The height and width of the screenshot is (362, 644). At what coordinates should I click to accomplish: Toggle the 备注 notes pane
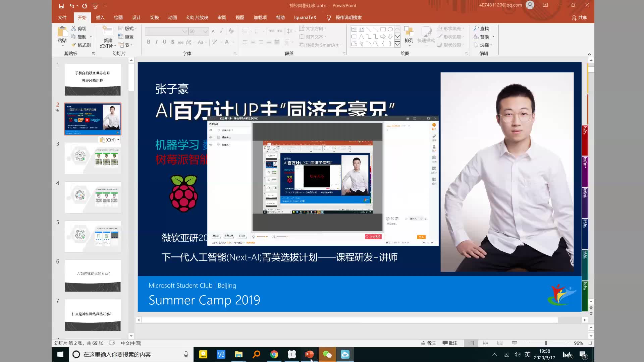coord(428,343)
